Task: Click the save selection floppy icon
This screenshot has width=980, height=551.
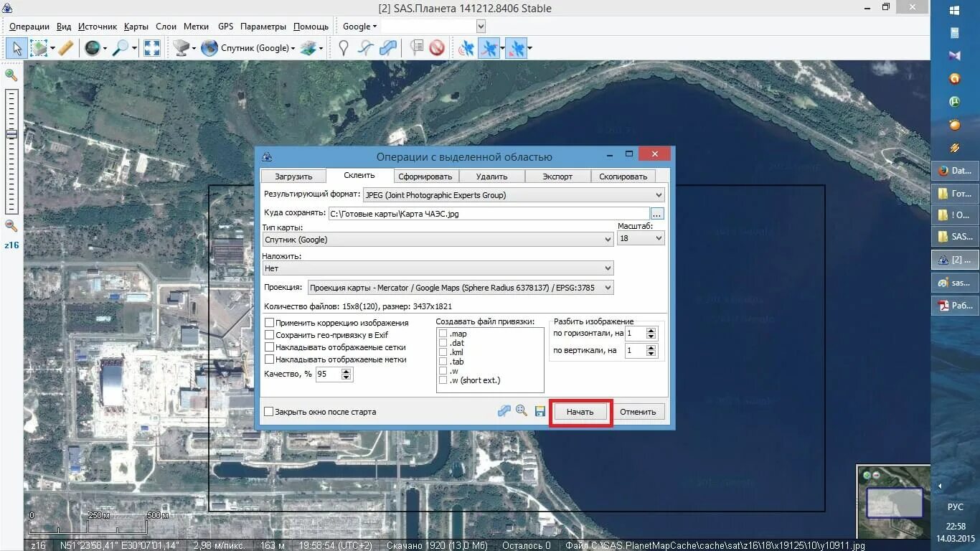Action: (x=540, y=412)
